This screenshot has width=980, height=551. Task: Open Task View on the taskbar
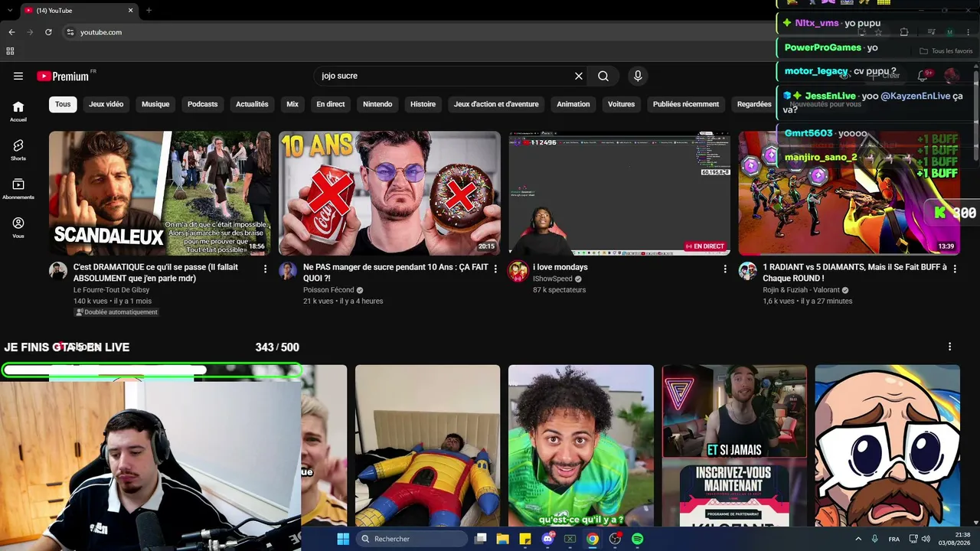480,539
